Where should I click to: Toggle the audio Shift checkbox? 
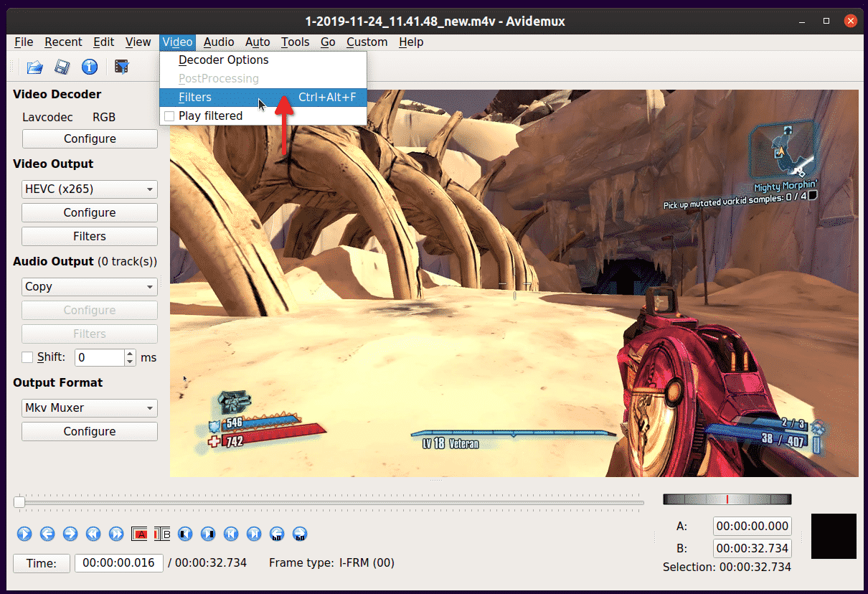coord(28,357)
